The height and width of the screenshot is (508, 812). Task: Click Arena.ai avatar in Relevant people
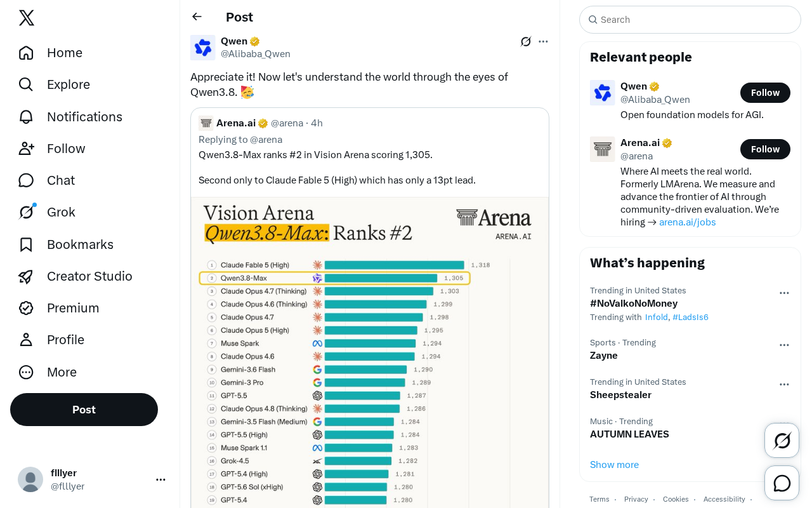tap(603, 149)
